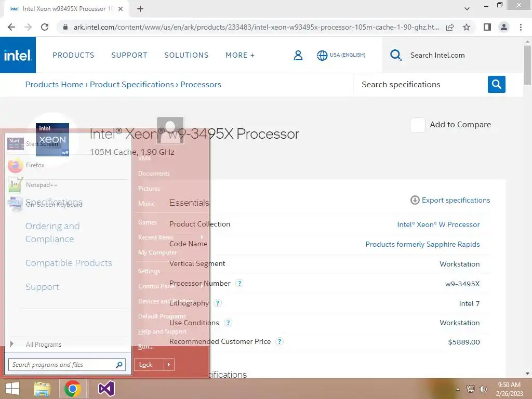The height and width of the screenshot is (399, 532).
Task: Change region via USA (English) globe
Action: (x=341, y=55)
